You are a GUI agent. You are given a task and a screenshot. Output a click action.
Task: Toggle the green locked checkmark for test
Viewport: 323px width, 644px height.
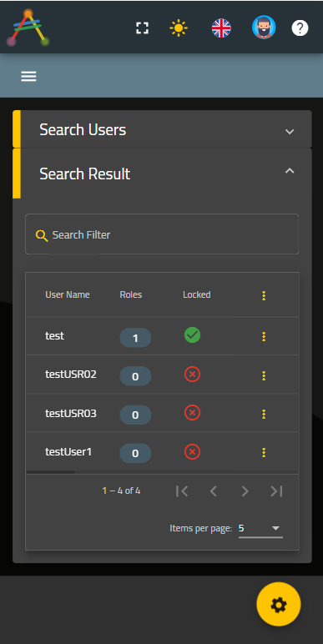(x=192, y=335)
